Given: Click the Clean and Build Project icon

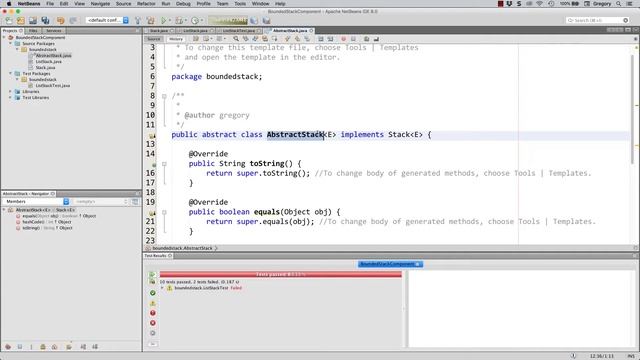Looking at the screenshot, I should [151, 20].
